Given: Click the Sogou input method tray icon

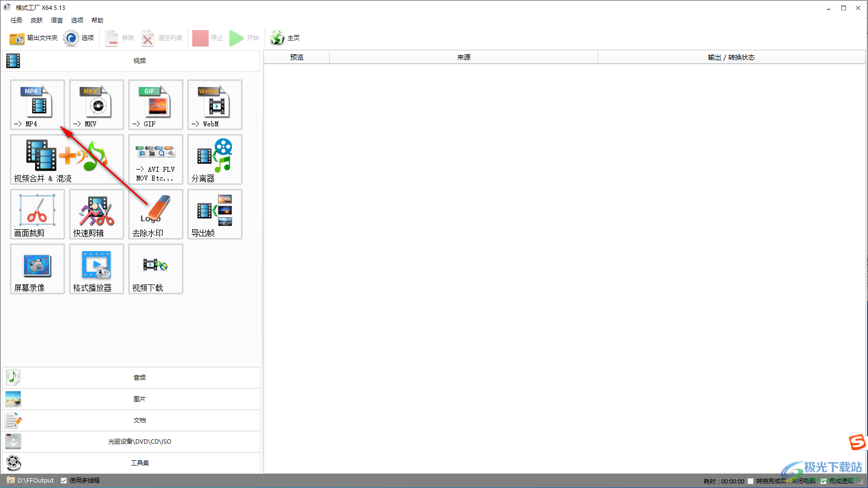Looking at the screenshot, I should [x=857, y=442].
